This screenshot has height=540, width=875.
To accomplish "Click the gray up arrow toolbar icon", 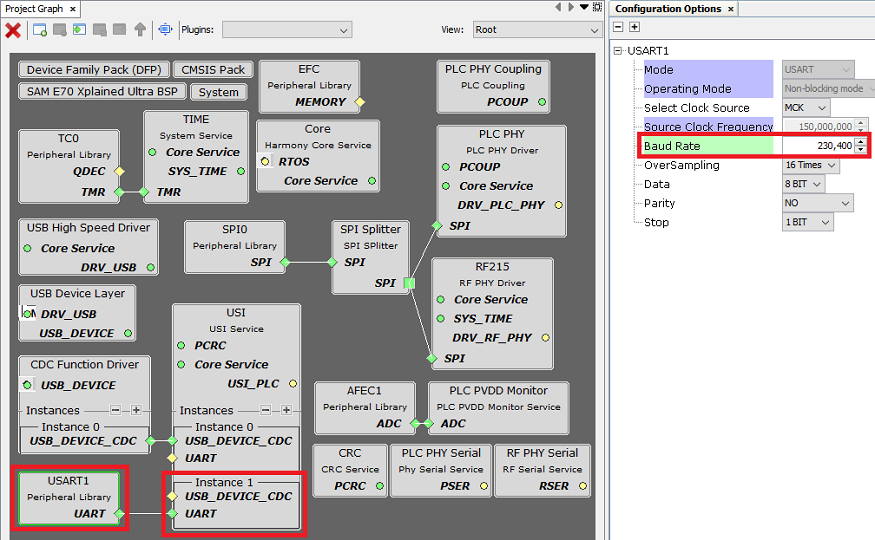I will [140, 30].
